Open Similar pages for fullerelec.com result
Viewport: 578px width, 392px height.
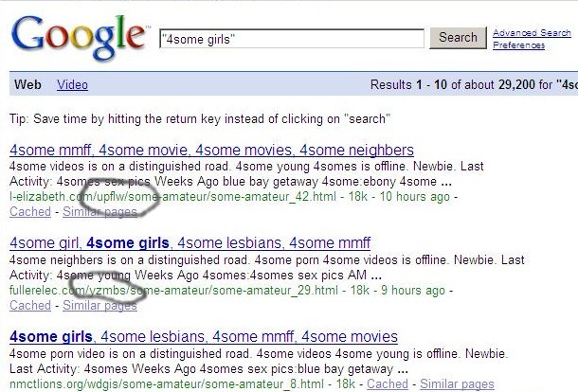click(x=99, y=306)
